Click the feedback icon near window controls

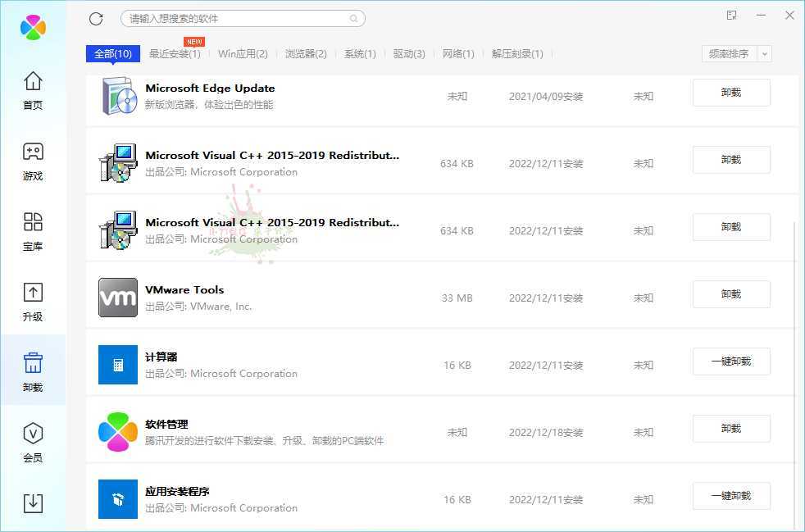pos(732,15)
